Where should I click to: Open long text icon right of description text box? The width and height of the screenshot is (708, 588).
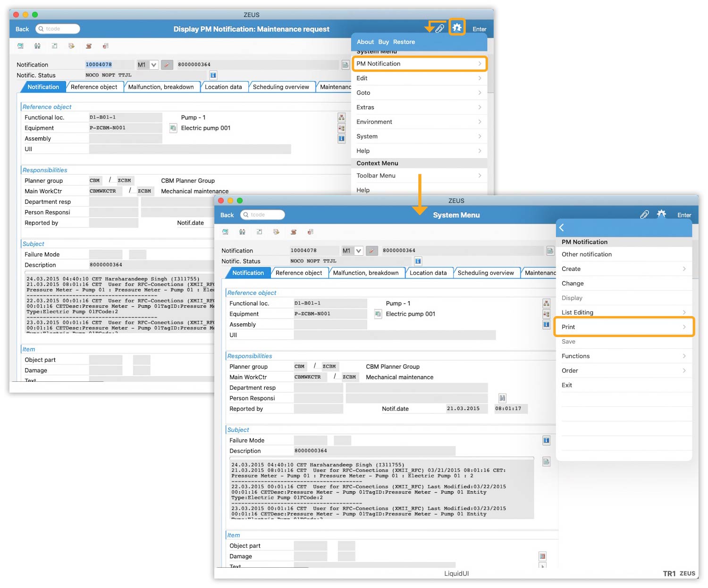pyautogui.click(x=546, y=462)
